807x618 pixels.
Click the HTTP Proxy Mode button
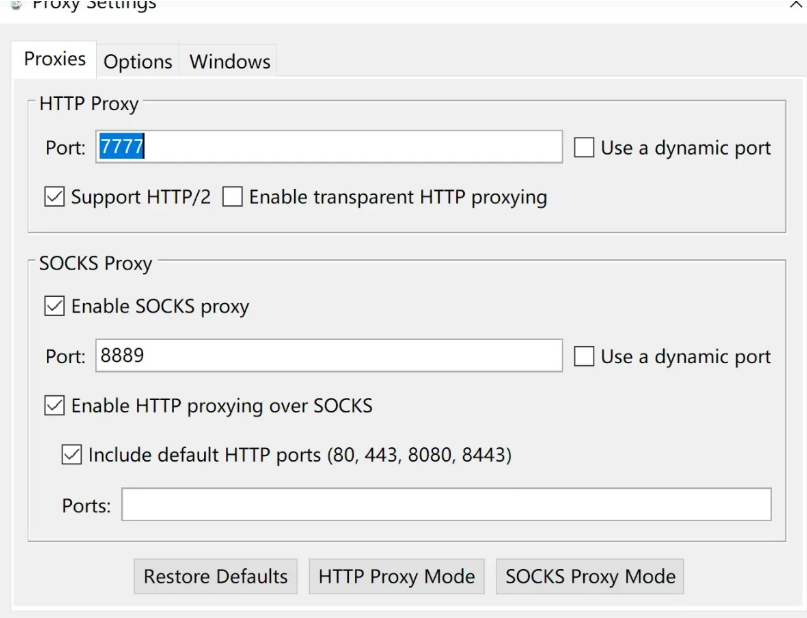coord(396,576)
